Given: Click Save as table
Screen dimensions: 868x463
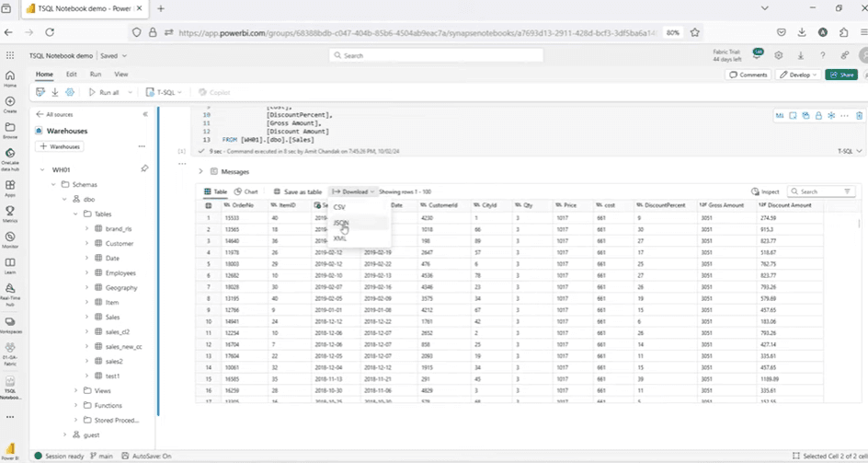Looking at the screenshot, I should (x=297, y=191).
